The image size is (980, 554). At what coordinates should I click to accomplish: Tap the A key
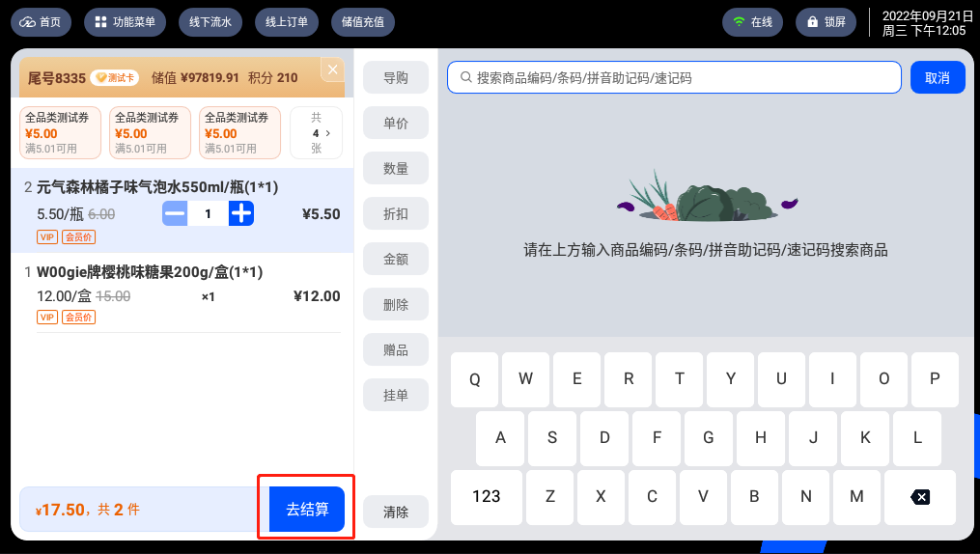tap(500, 438)
